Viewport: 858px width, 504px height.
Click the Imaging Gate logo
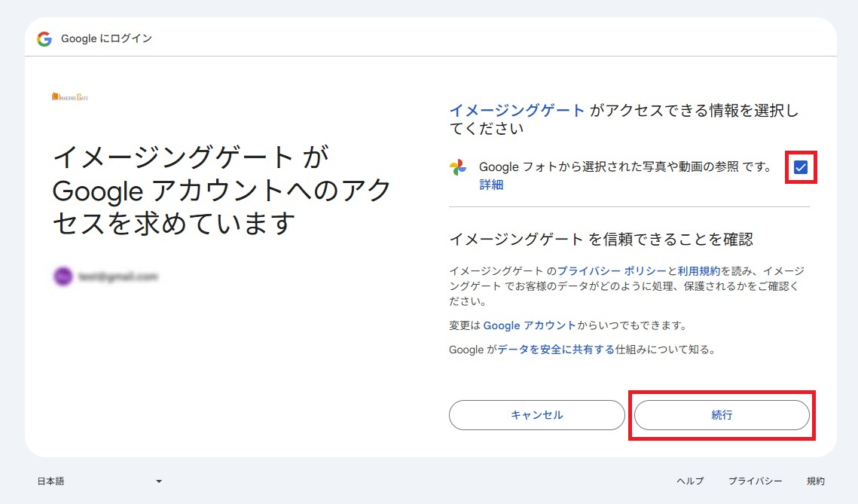click(x=70, y=97)
